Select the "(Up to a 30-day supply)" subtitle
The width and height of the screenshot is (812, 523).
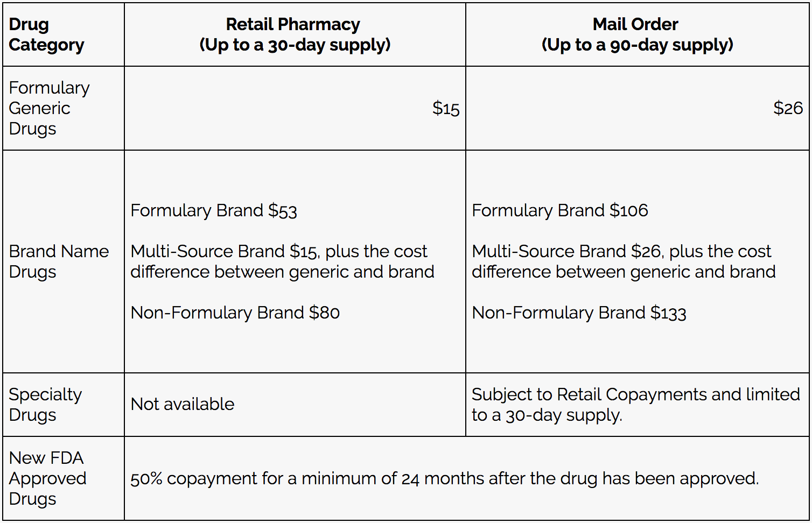coord(295,45)
